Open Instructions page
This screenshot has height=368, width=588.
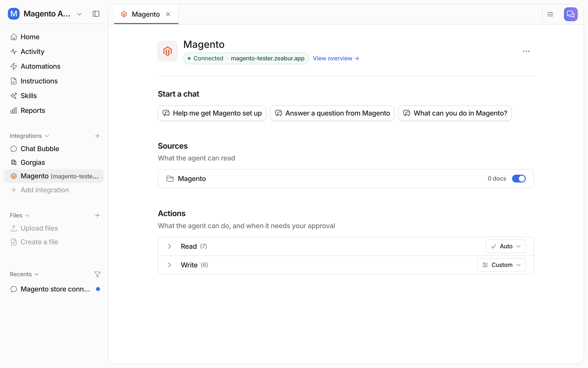54,81
